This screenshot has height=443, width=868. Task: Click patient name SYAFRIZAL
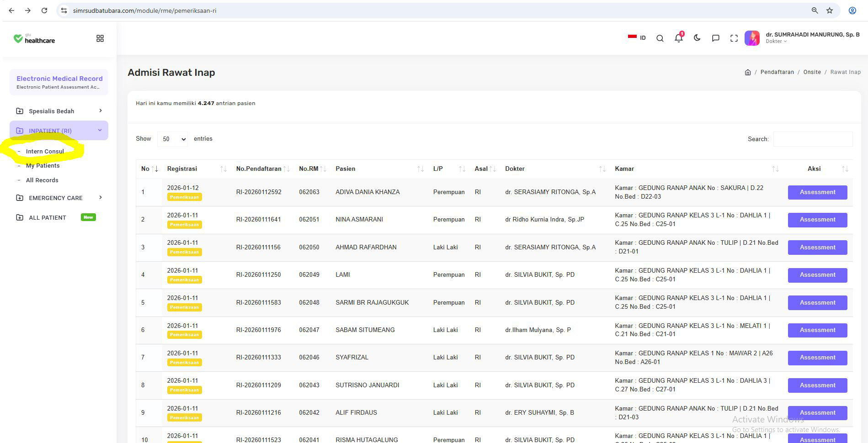[x=352, y=358]
